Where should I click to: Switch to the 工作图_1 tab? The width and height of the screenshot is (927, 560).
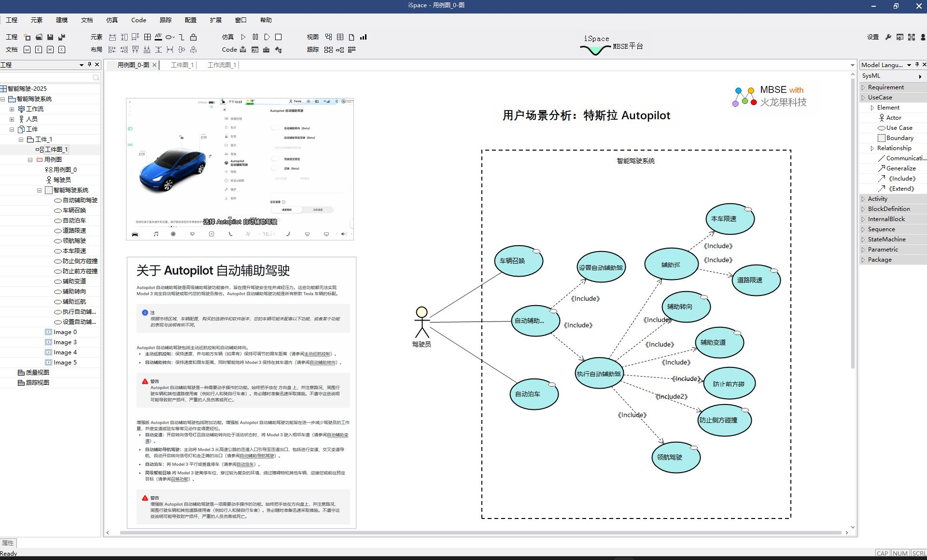[x=182, y=65]
